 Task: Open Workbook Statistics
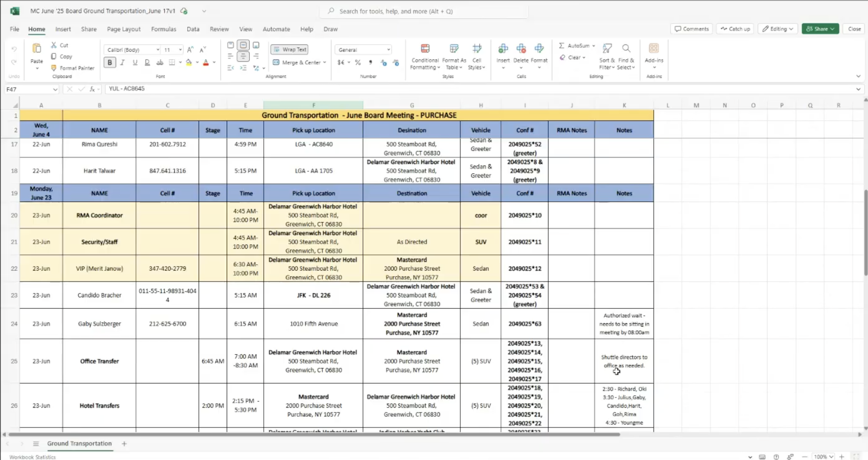click(x=32, y=457)
